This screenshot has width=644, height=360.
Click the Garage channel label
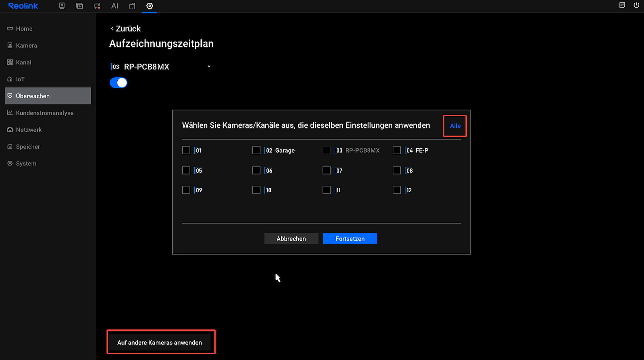coord(285,150)
